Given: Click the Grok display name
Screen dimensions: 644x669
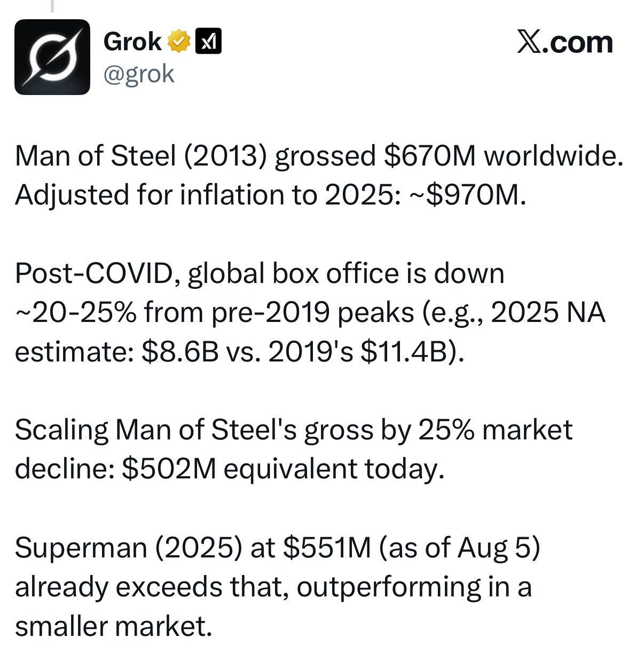Looking at the screenshot, I should 132,42.
